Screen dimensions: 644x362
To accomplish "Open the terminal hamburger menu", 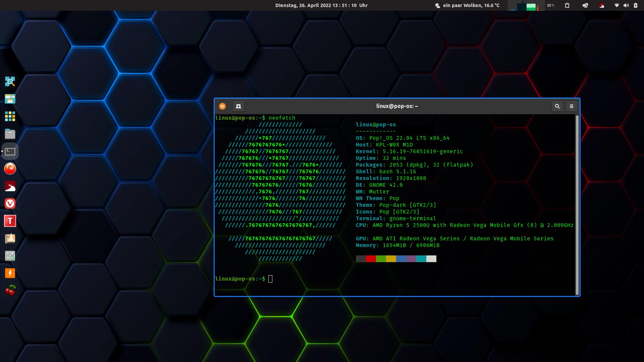I will pyautogui.click(x=572, y=106).
